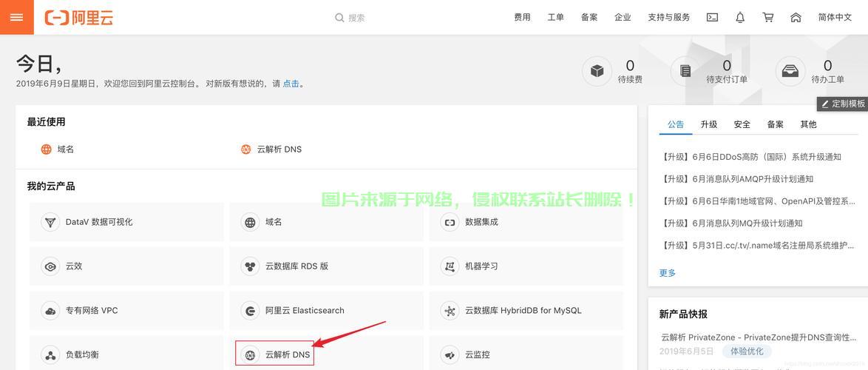Screen dimensions: 868x370
Task: Click the 云数据库 RDS 版 label
Action: (296, 266)
